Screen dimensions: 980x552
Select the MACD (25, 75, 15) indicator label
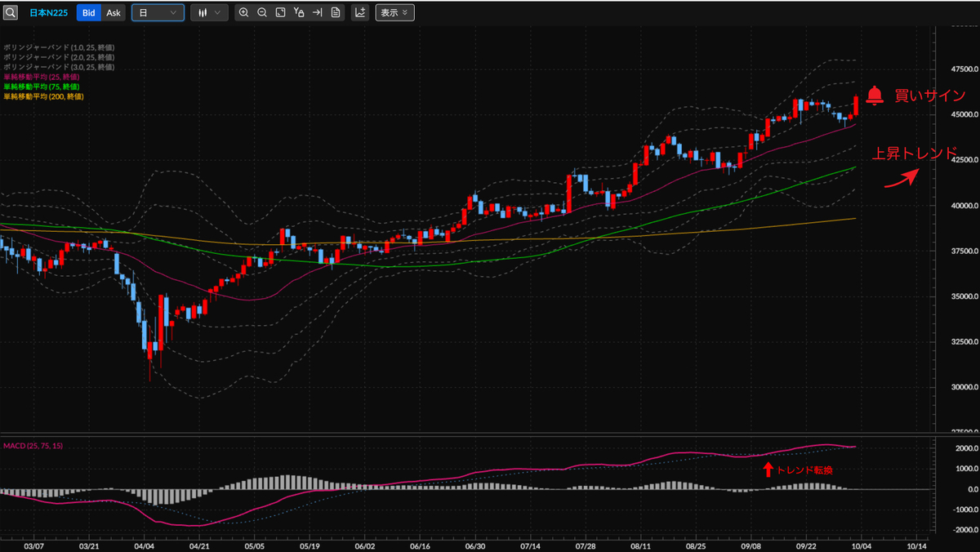33,445
